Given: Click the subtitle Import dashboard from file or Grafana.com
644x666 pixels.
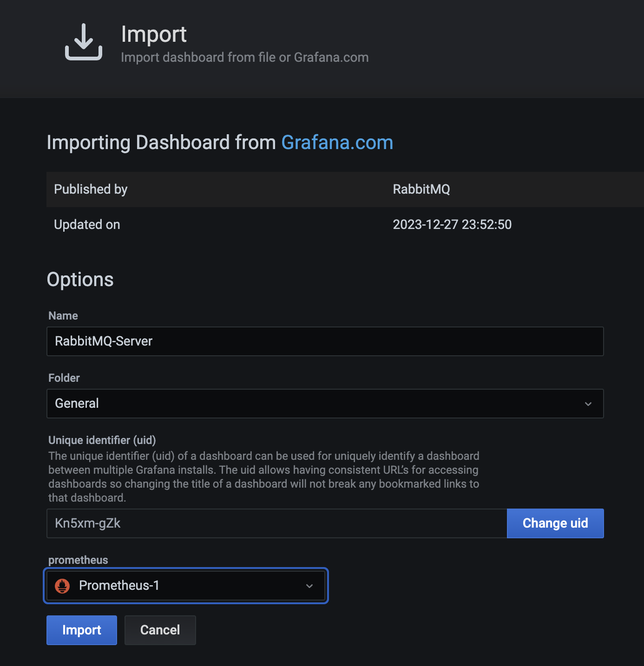Looking at the screenshot, I should (x=245, y=58).
